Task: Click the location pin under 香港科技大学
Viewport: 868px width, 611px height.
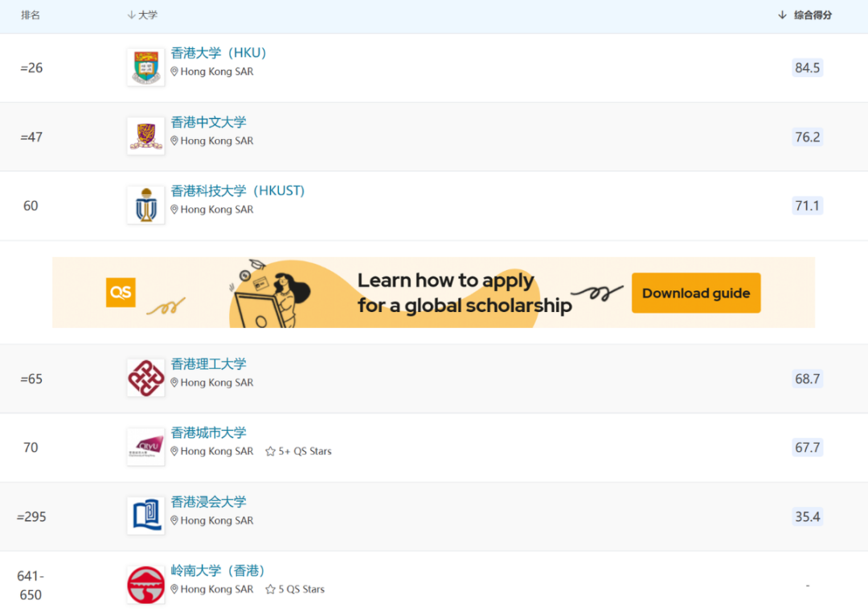Action: click(174, 209)
